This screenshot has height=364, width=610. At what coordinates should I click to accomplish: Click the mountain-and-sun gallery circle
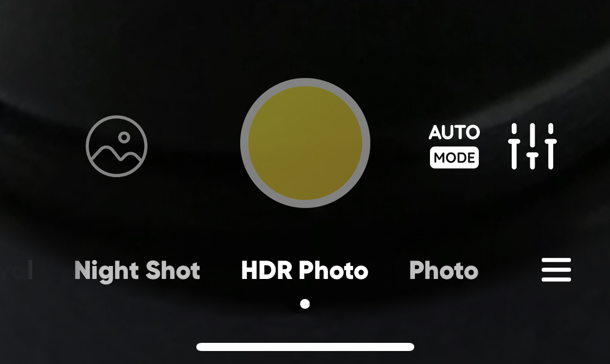(x=117, y=146)
